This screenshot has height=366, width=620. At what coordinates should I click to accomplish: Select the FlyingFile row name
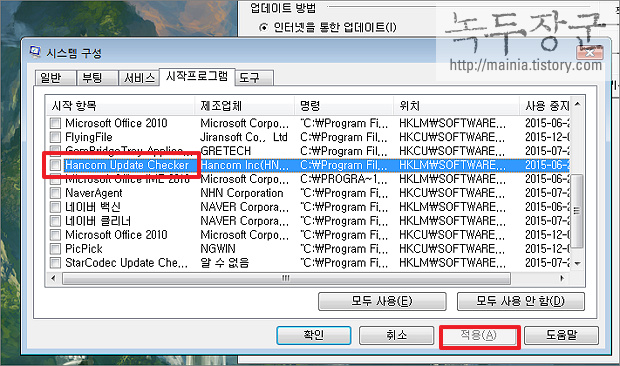pos(89,137)
